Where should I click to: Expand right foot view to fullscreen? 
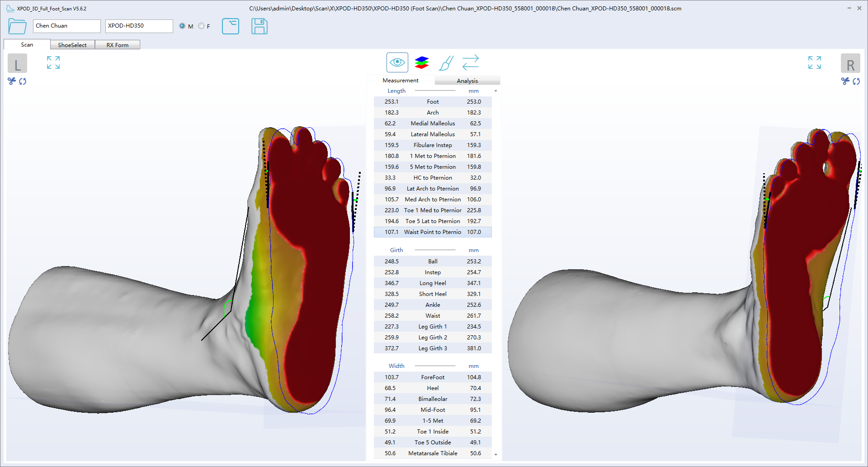(814, 62)
